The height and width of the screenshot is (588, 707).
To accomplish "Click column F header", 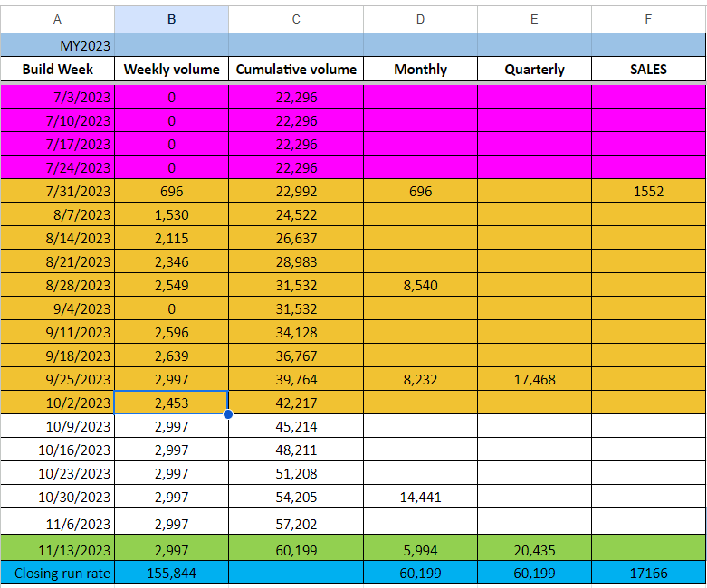I will [648, 19].
